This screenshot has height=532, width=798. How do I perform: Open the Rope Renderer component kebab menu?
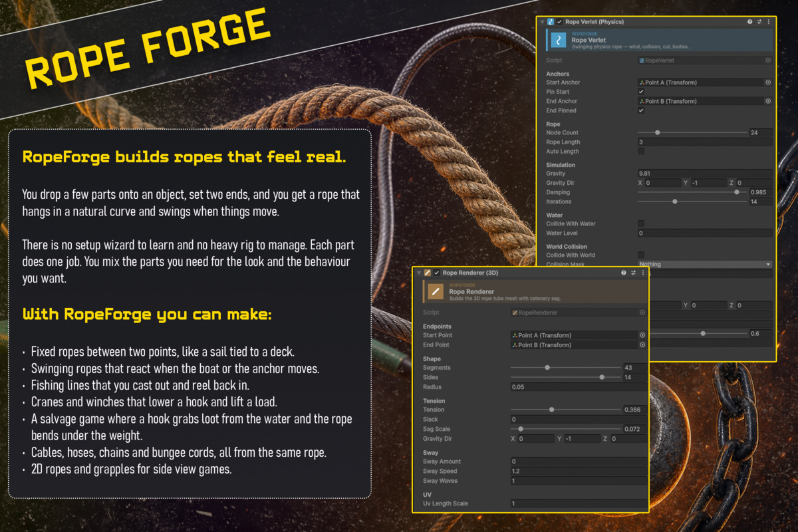[x=642, y=273]
